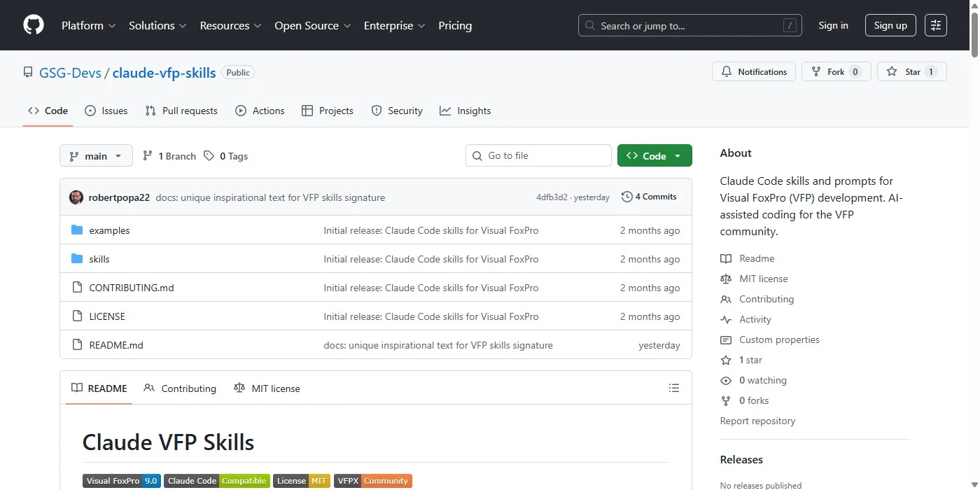Click the Search or jump to field

point(689,24)
